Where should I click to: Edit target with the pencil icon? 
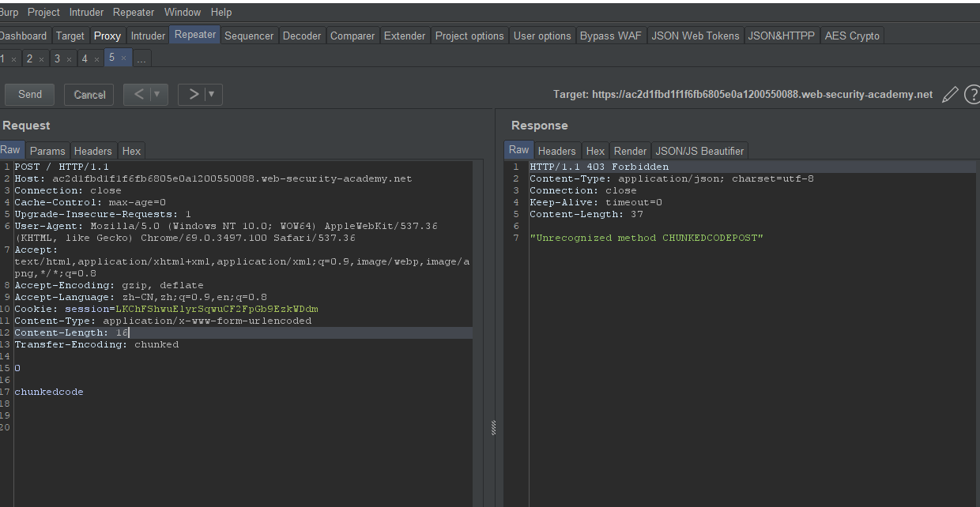[950, 95]
